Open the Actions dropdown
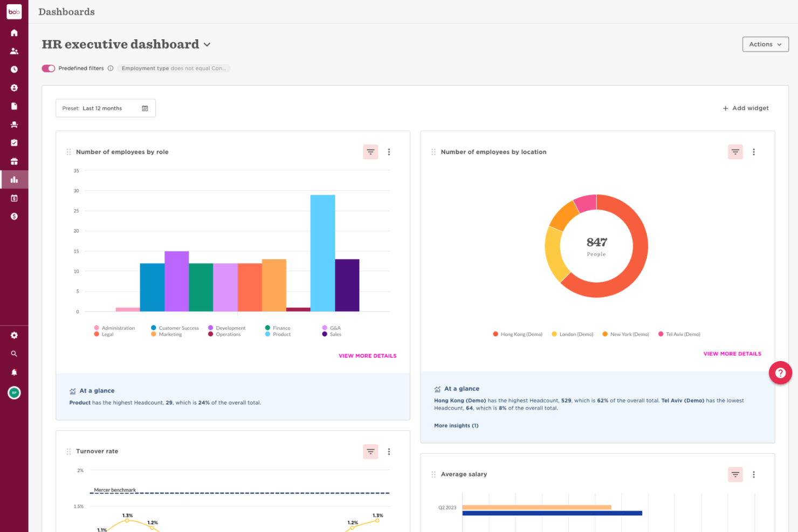This screenshot has height=532, width=798. coord(765,44)
